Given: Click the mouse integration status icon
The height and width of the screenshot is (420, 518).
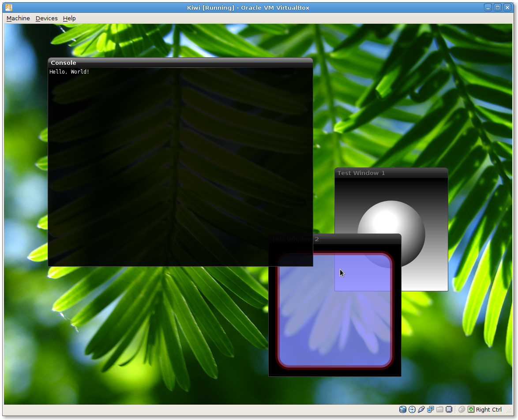Looking at the screenshot, I should click(462, 409).
